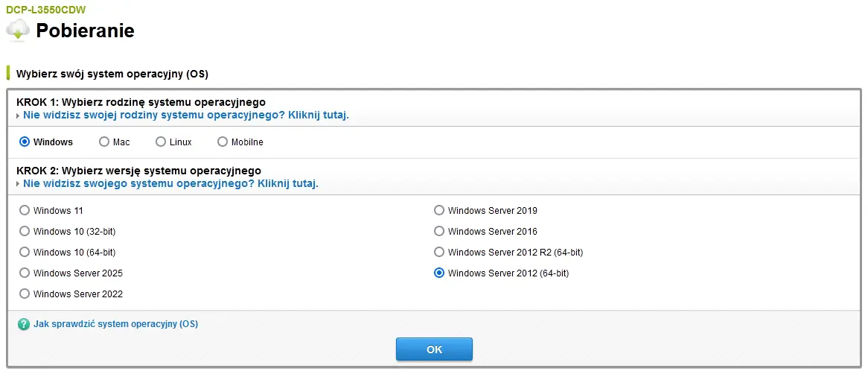Pick the Mobilne radio option
This screenshot has height=374, width=868.
point(223,142)
